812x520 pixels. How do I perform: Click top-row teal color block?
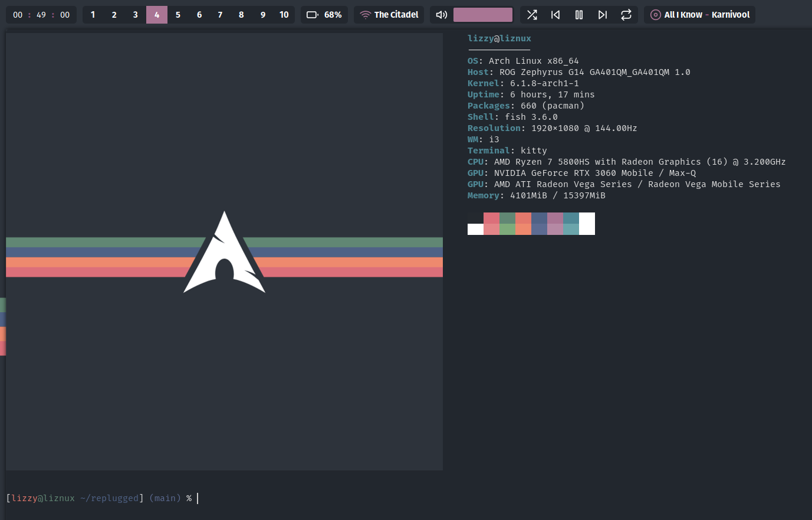(571, 218)
